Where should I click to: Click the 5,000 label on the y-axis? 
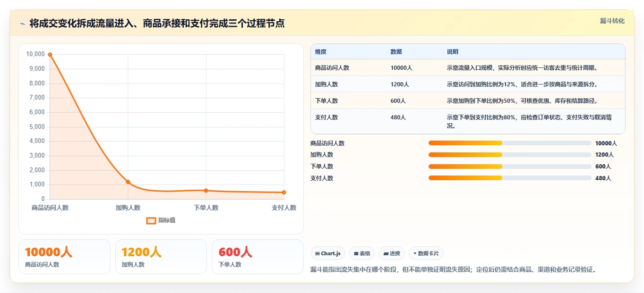pyautogui.click(x=37, y=127)
